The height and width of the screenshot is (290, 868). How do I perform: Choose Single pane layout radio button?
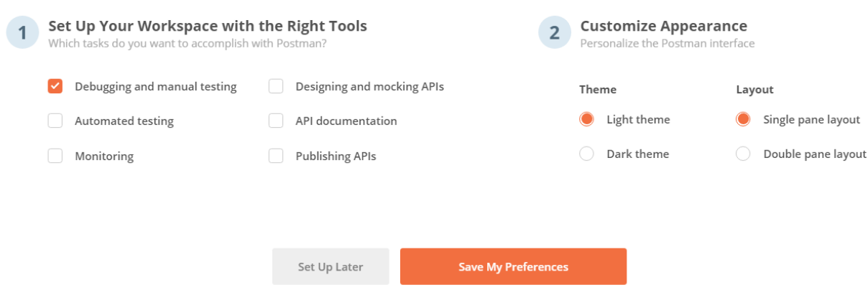click(743, 119)
